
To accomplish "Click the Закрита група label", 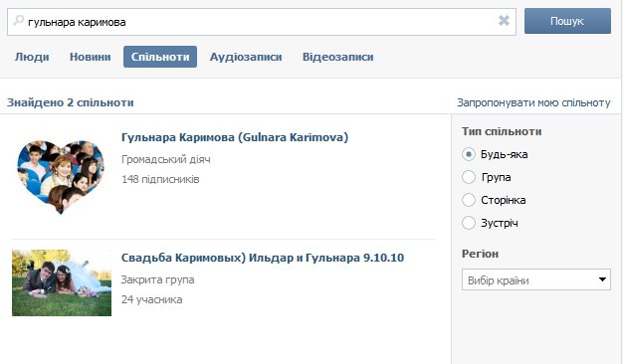I will point(157,279).
